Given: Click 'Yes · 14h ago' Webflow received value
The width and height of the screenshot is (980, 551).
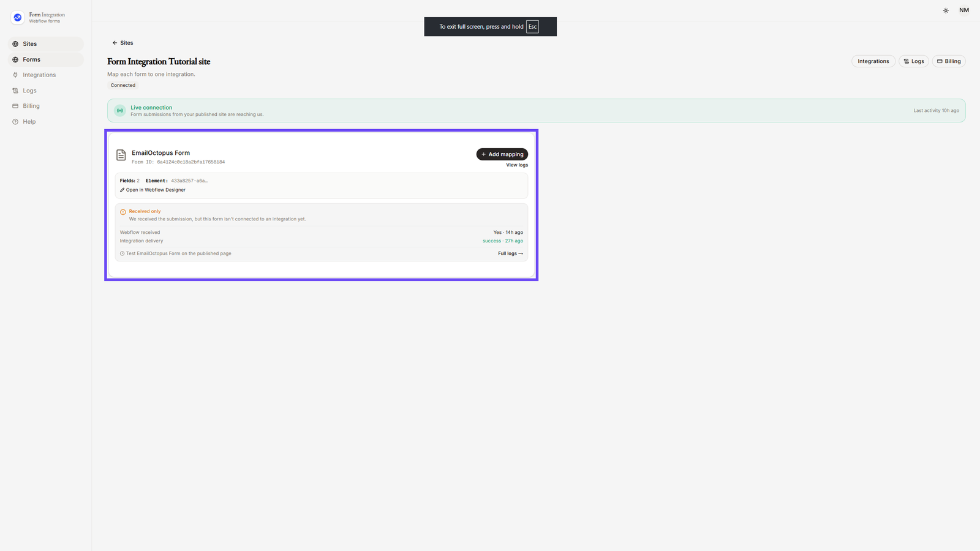Looking at the screenshot, I should (x=508, y=233).
